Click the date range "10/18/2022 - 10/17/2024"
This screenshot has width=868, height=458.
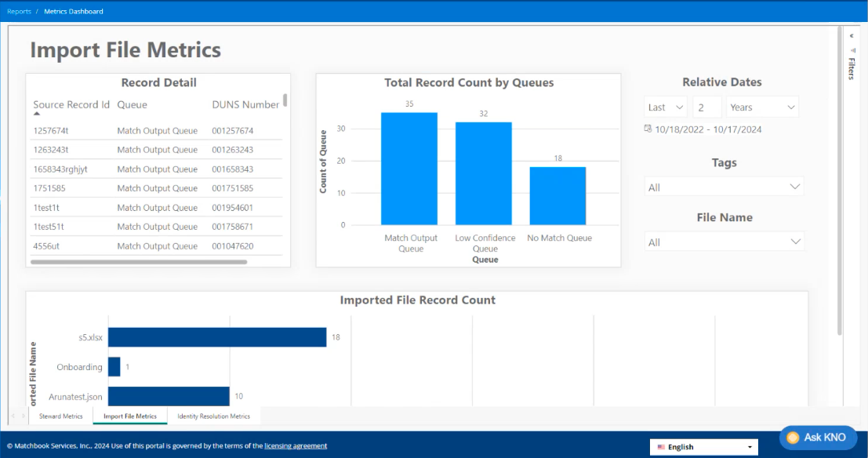pyautogui.click(x=708, y=129)
